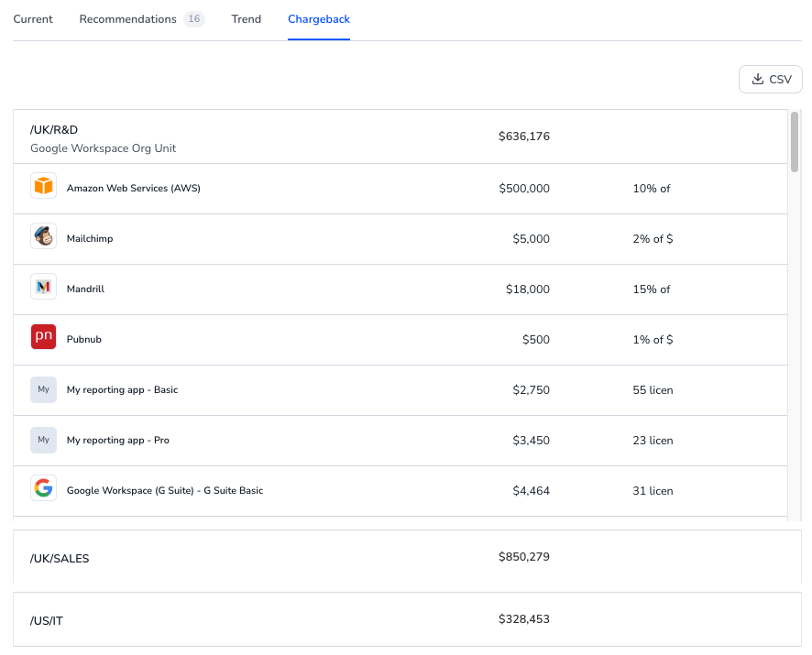Screen dimensions: 812x655
Task: Click the 23 licen allocation text
Action: pyautogui.click(x=653, y=440)
